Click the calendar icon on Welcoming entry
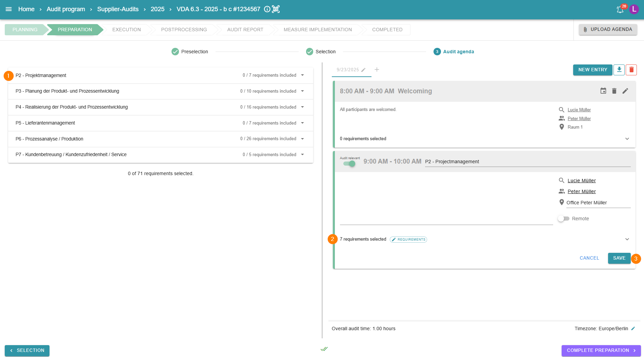Screen dimensions: 644x357 click(x=603, y=91)
